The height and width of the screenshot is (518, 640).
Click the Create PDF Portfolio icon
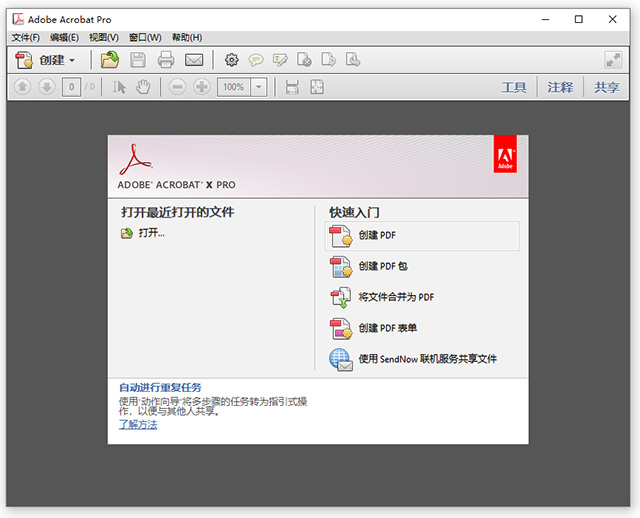(341, 267)
